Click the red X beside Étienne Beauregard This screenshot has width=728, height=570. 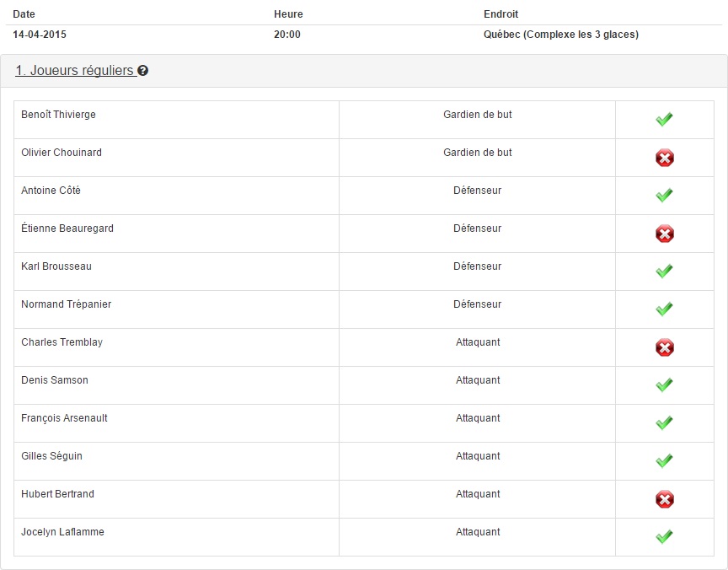pyautogui.click(x=665, y=234)
